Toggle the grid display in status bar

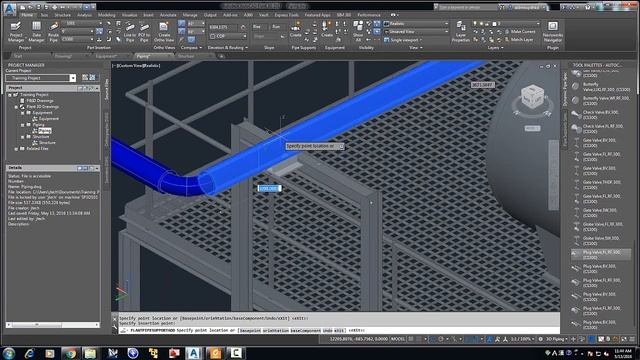(411, 339)
